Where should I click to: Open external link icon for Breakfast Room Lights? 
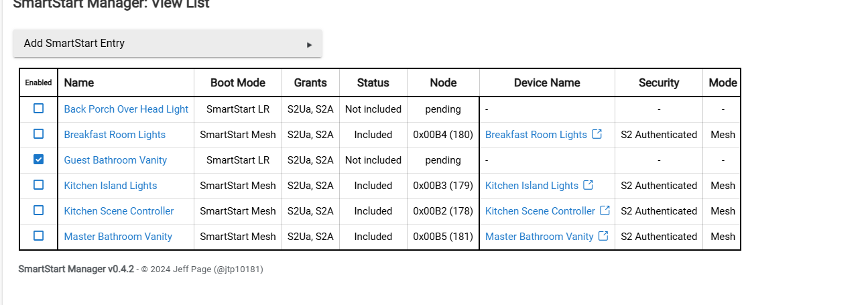(x=597, y=134)
